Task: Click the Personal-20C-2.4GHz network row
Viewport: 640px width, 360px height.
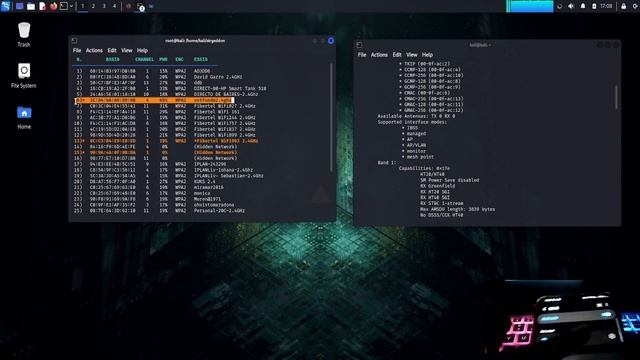Action: [160, 211]
